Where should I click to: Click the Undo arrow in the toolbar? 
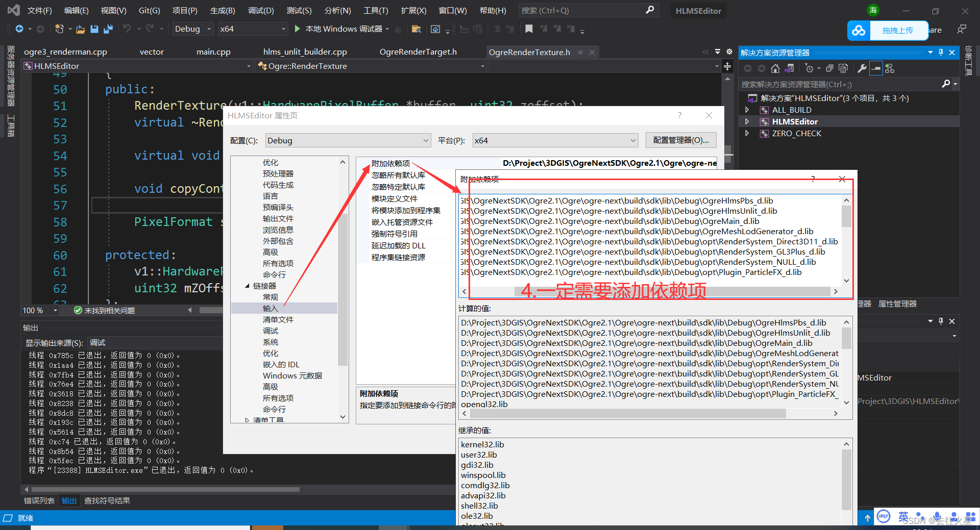pos(127,29)
